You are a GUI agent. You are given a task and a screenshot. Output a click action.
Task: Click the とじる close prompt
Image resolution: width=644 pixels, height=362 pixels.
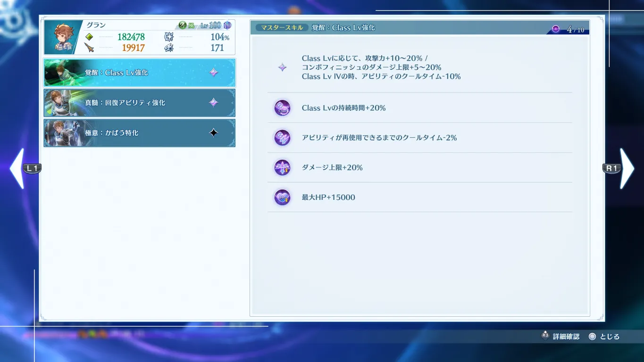tap(604, 337)
